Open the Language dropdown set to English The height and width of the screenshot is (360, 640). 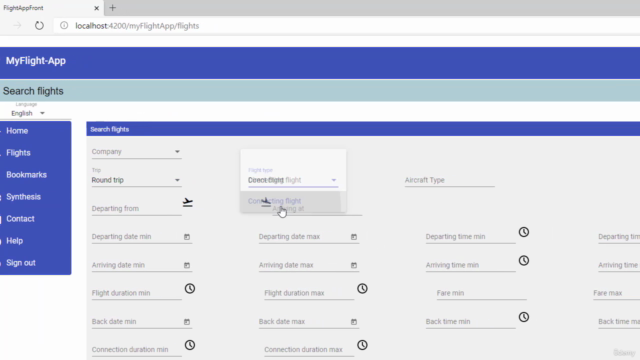pyautogui.click(x=28, y=113)
